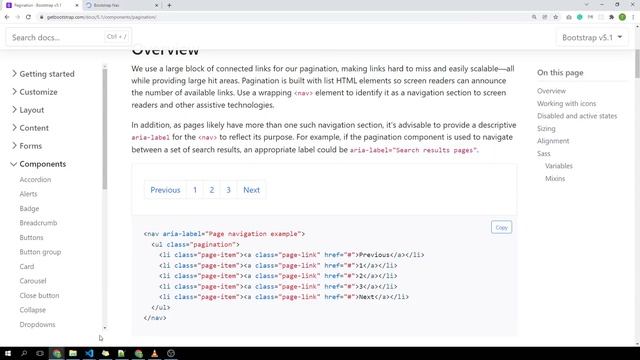This screenshot has height=360, width=640.
Task: Expand the Content sidebar section
Action: (x=30, y=128)
